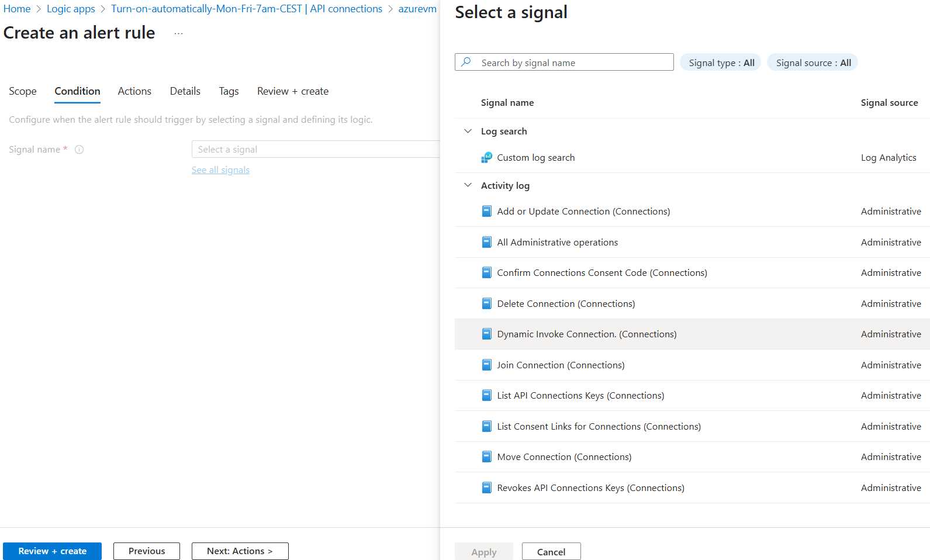Collapse the Log search group
930x560 pixels.
[x=468, y=132]
